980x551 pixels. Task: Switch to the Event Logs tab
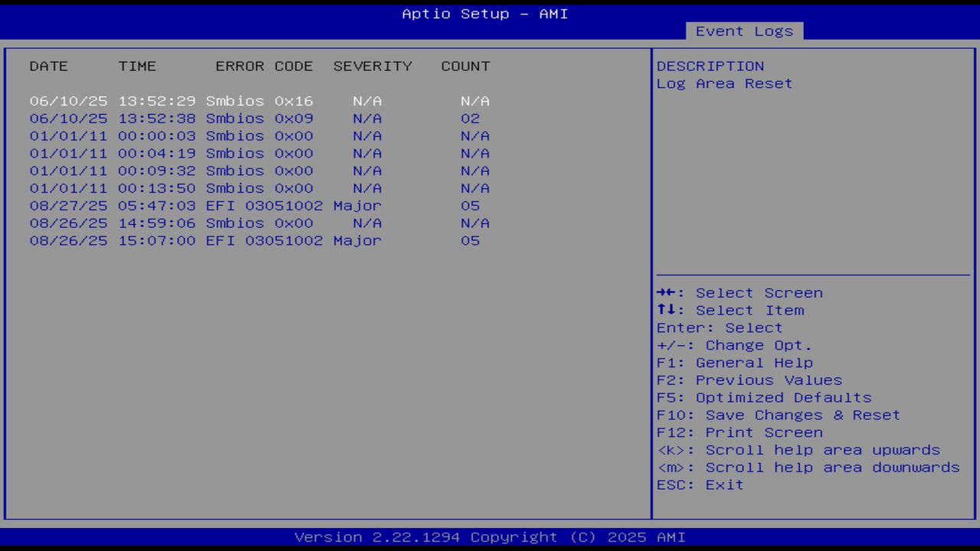coord(743,31)
